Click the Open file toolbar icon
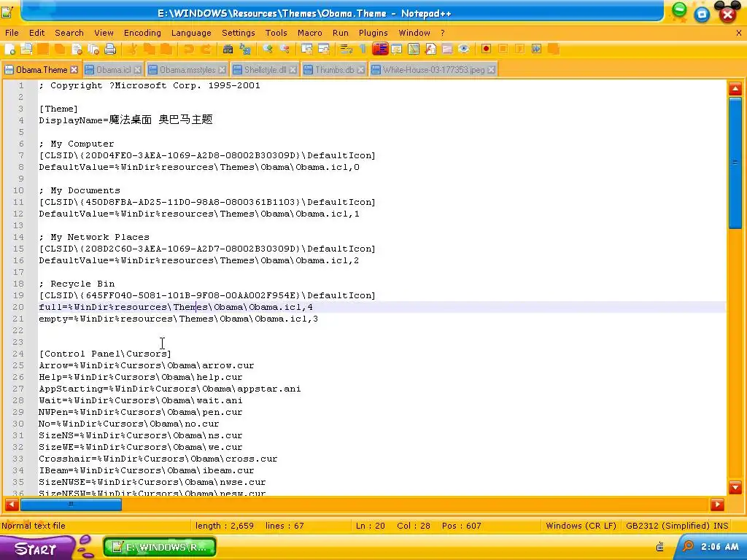Image resolution: width=747 pixels, height=560 pixels. (x=26, y=49)
